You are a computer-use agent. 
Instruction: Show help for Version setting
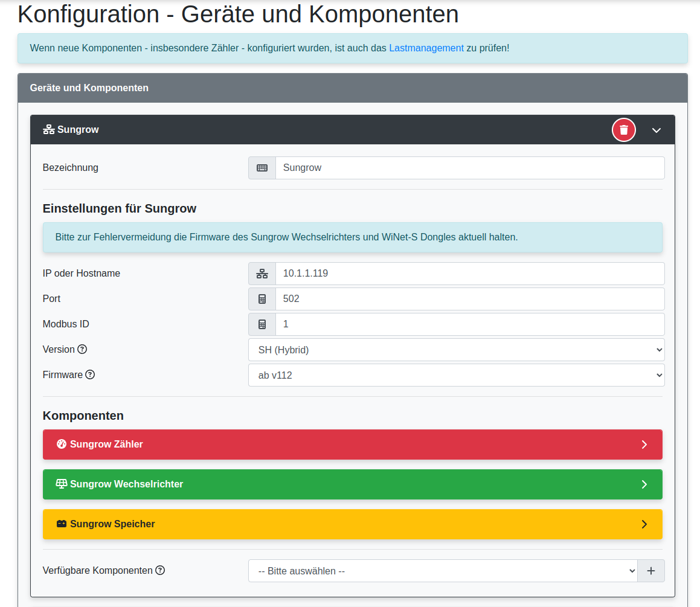pyautogui.click(x=82, y=350)
